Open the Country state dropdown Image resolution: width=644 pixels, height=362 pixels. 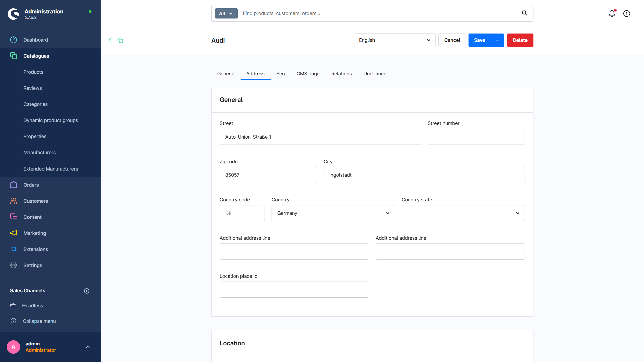click(463, 213)
